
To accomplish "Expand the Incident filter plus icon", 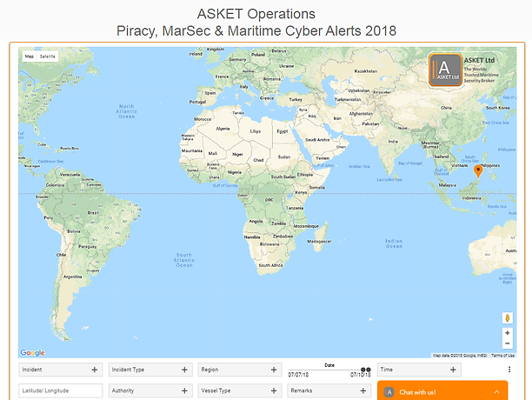I will [x=95, y=370].
